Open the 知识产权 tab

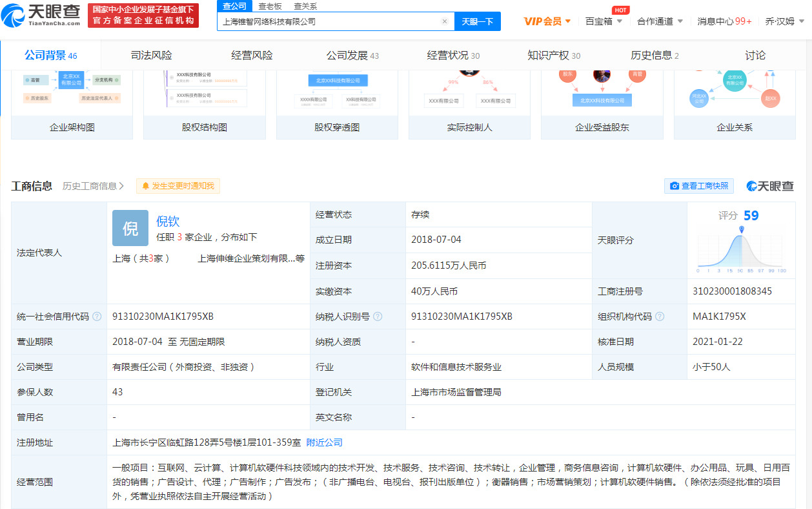(554, 56)
